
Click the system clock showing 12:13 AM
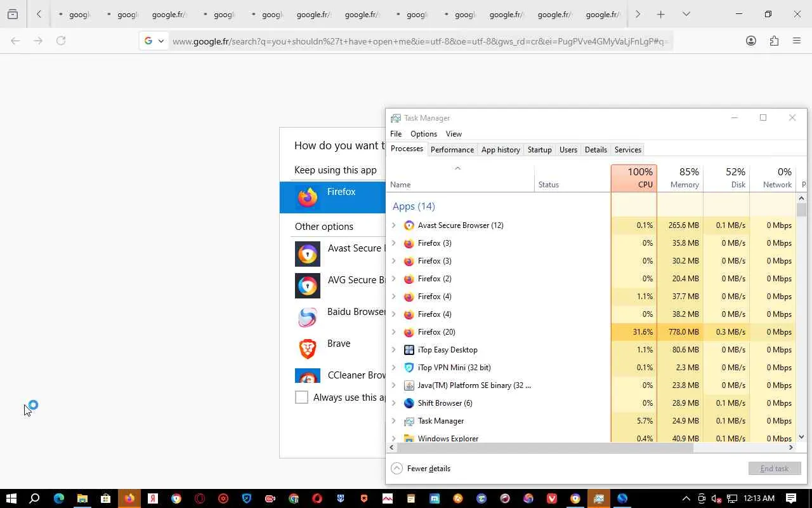pos(759,498)
